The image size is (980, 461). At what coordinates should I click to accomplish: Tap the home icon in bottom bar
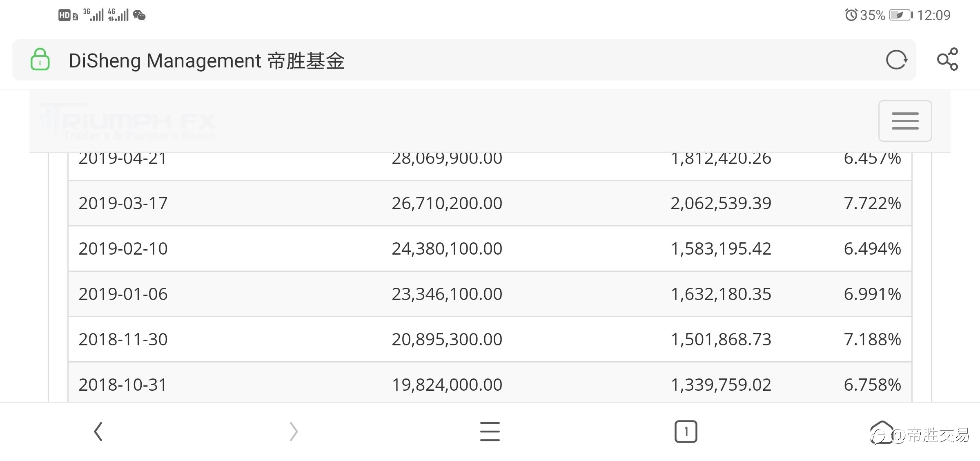882,432
